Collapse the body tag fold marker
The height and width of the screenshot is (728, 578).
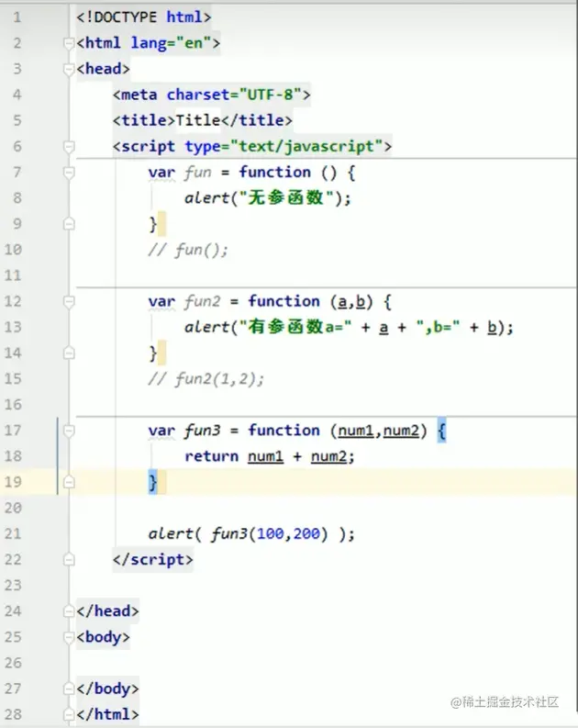pos(69,637)
